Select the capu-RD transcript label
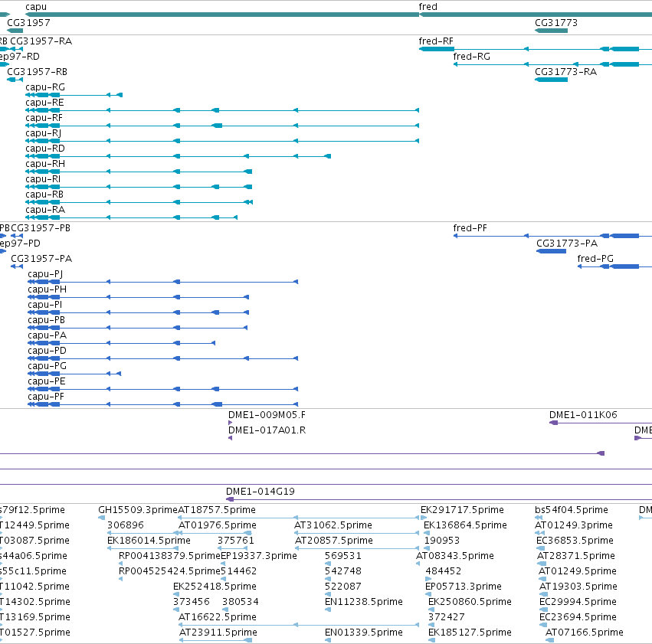Screen dimensions: 652x644 (x=45, y=149)
